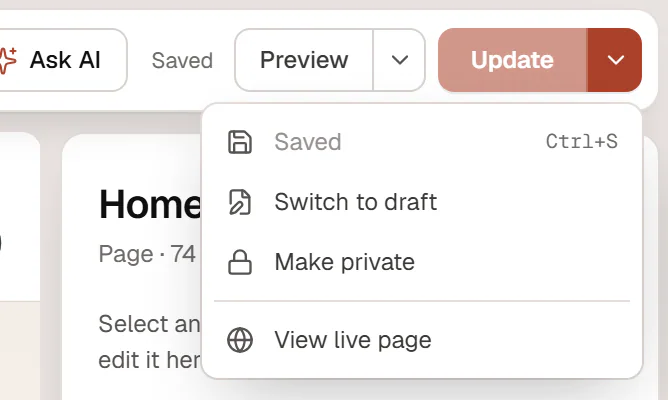Click the Ctrl+S shortcut label
The height and width of the screenshot is (400, 668).
[x=582, y=141]
